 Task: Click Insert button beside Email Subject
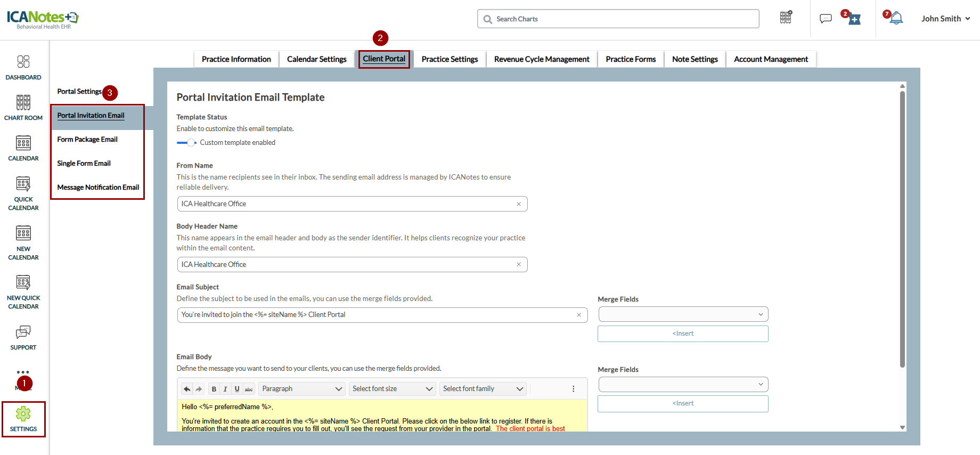683,334
